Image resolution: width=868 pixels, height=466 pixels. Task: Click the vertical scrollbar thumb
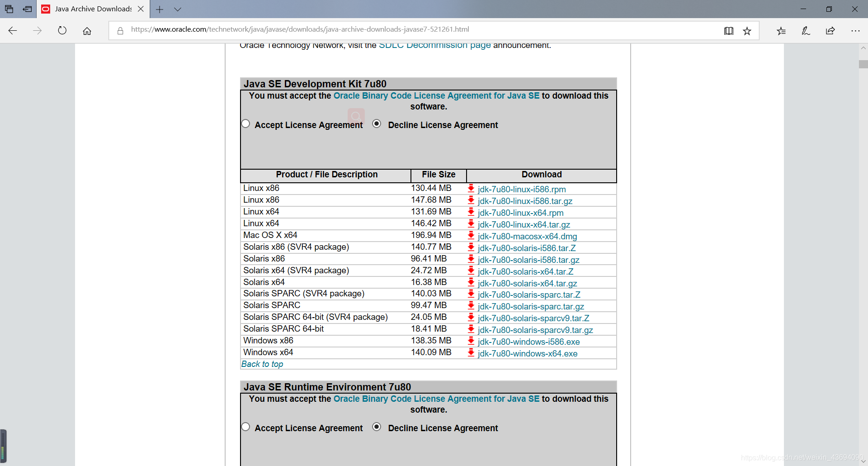tap(863, 64)
